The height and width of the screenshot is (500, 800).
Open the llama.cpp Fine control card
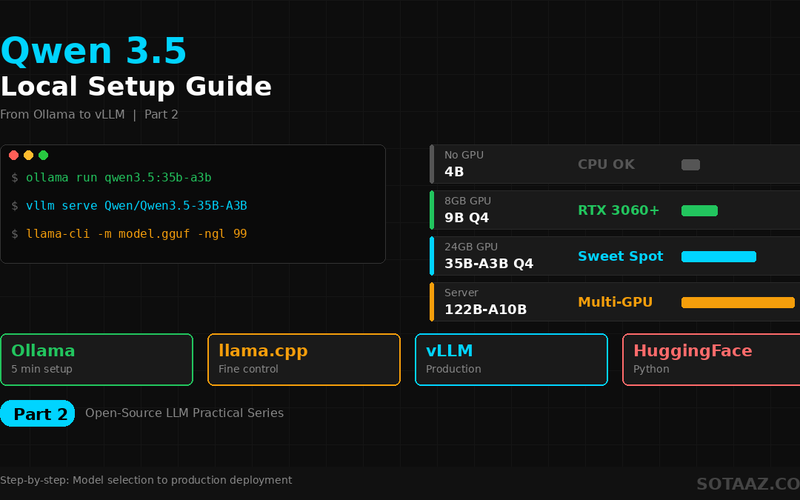pyautogui.click(x=304, y=360)
